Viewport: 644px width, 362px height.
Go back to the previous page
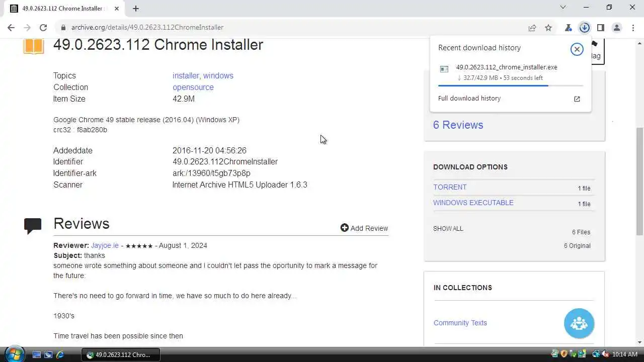(x=11, y=28)
